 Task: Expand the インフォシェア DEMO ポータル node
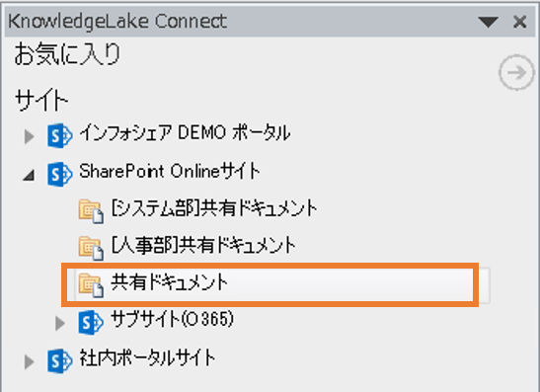[x=30, y=136]
